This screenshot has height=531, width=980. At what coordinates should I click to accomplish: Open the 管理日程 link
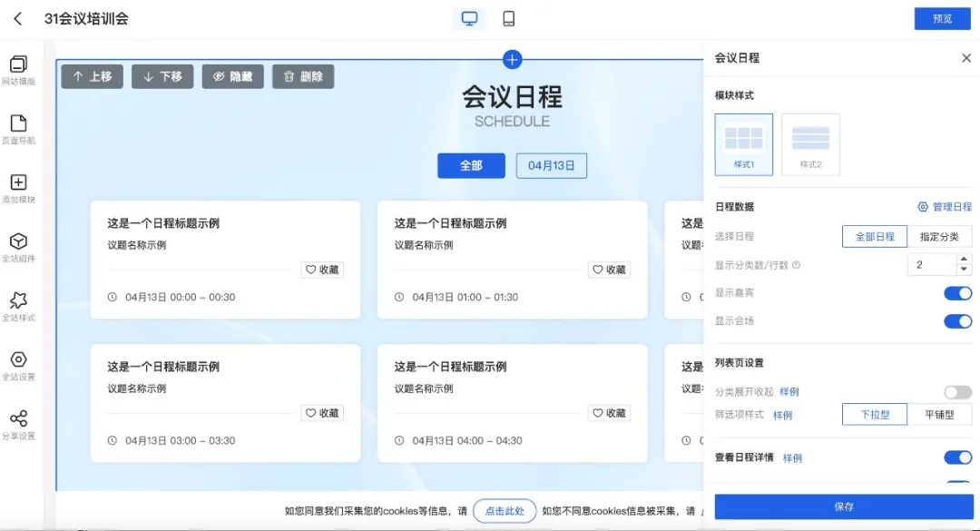(x=945, y=207)
